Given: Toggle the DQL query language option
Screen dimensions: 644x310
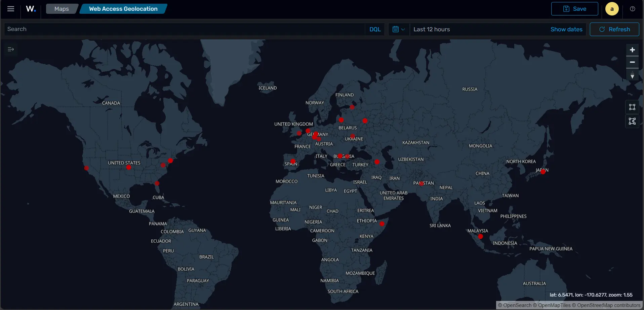Looking at the screenshot, I should [374, 29].
